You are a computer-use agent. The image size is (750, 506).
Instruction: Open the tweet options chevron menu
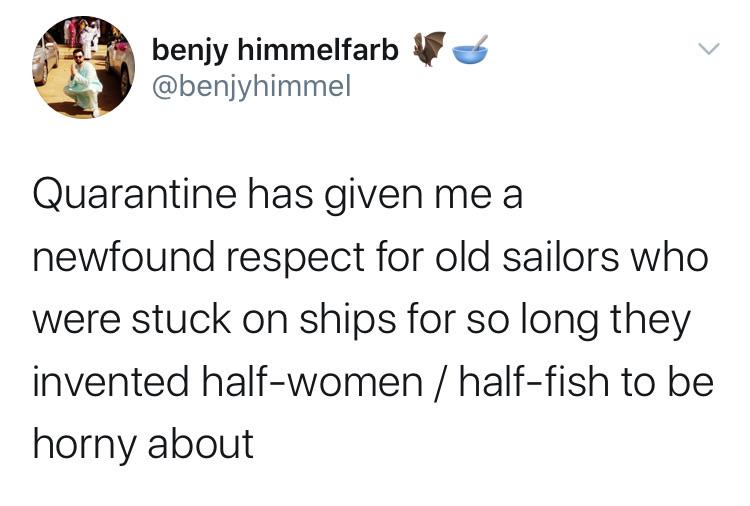[708, 48]
